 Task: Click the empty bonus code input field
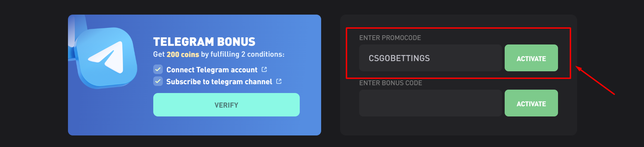[x=430, y=103]
